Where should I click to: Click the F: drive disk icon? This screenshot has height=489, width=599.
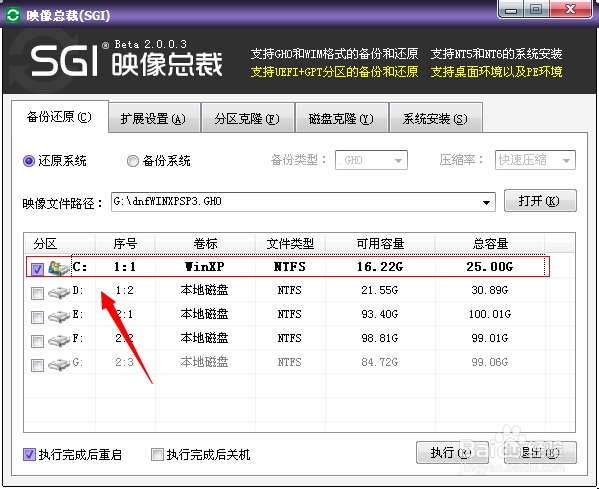pos(59,340)
